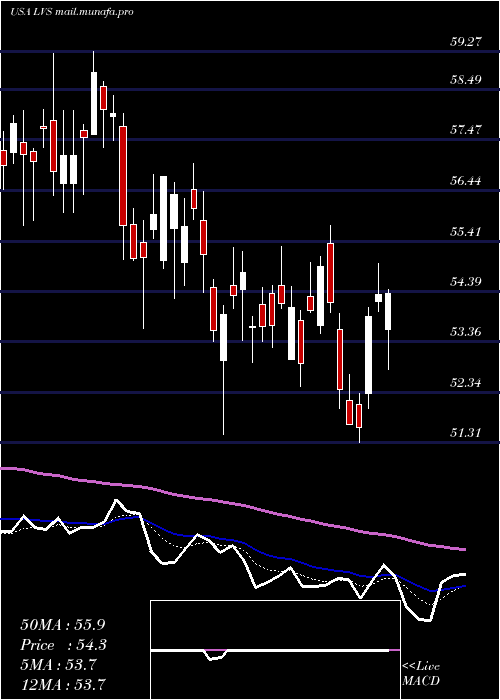
Task: Click the 51.31 price level label
Action: 465,433
